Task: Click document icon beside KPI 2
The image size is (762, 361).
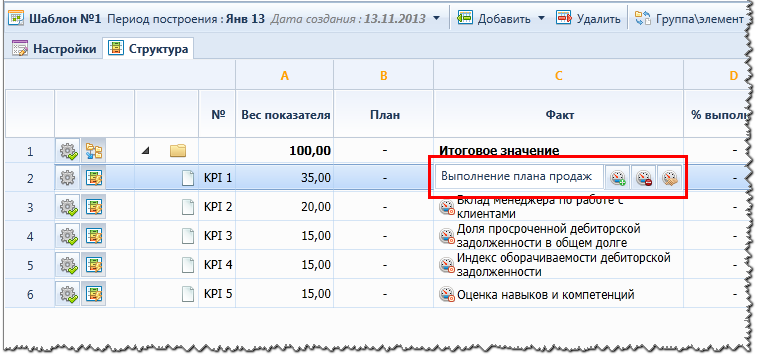Action: pos(188,207)
